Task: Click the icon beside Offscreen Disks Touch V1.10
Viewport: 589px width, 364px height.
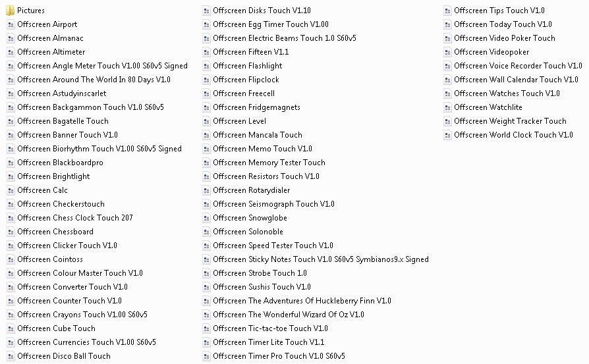Action: point(206,11)
